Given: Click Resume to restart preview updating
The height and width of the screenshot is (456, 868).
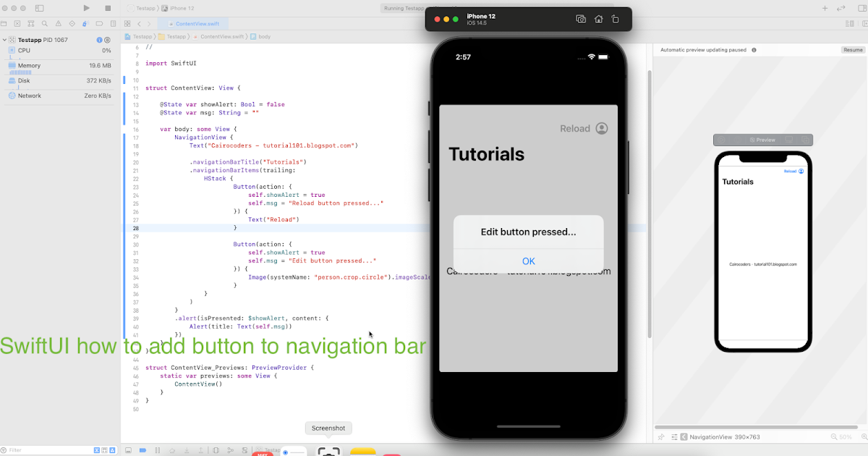Looking at the screenshot, I should pyautogui.click(x=853, y=49).
